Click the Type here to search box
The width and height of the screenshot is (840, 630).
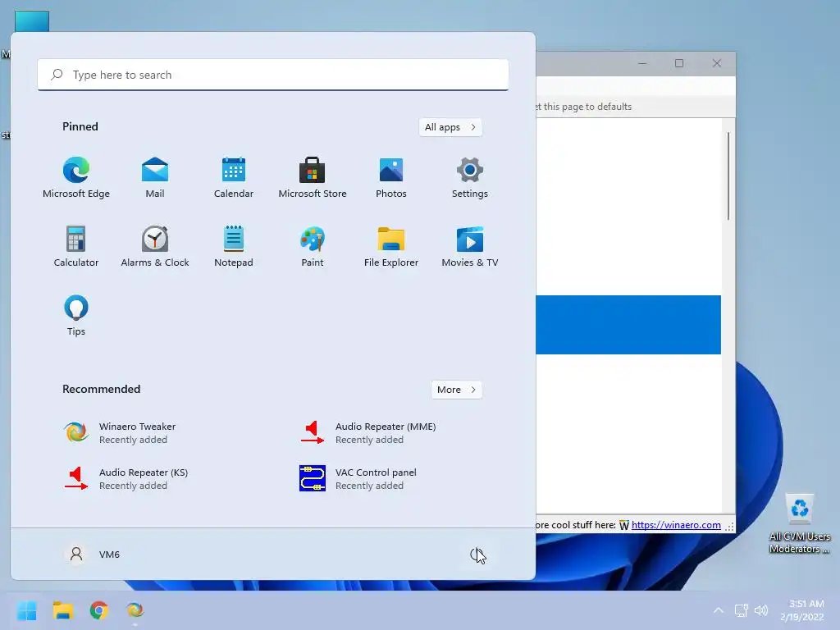point(272,75)
